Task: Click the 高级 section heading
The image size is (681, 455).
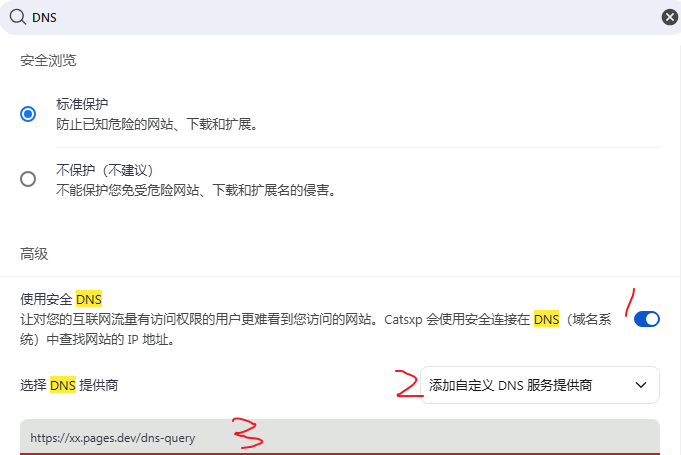Action: (34, 254)
